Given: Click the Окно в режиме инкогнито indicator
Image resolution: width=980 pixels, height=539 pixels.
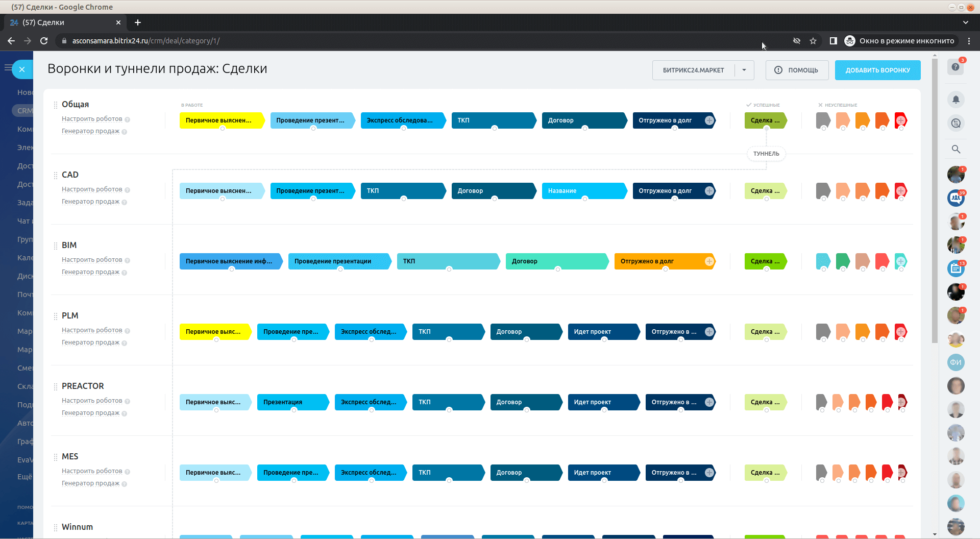Looking at the screenshot, I should pos(900,41).
